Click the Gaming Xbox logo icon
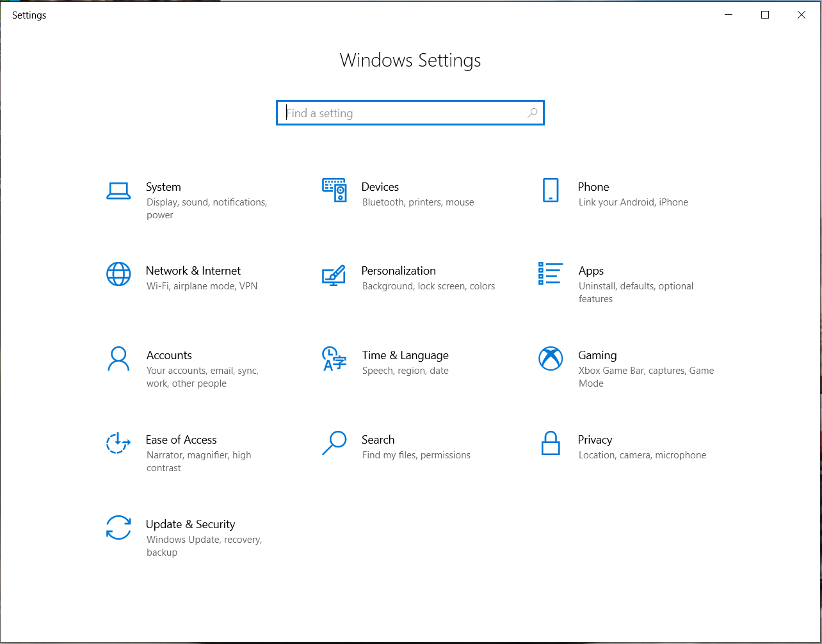 tap(551, 358)
